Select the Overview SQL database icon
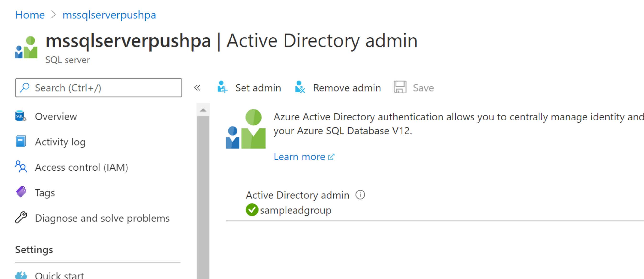Viewport: 644px width, 279px height. 21,116
